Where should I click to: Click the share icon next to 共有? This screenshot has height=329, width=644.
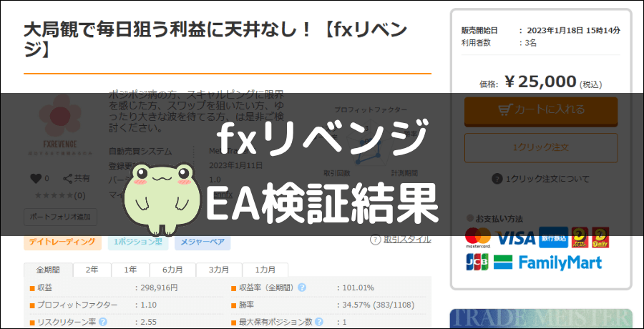68,179
